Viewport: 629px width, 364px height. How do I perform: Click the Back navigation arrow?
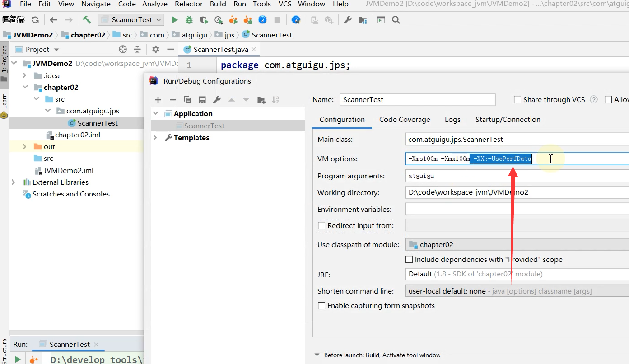tap(53, 20)
